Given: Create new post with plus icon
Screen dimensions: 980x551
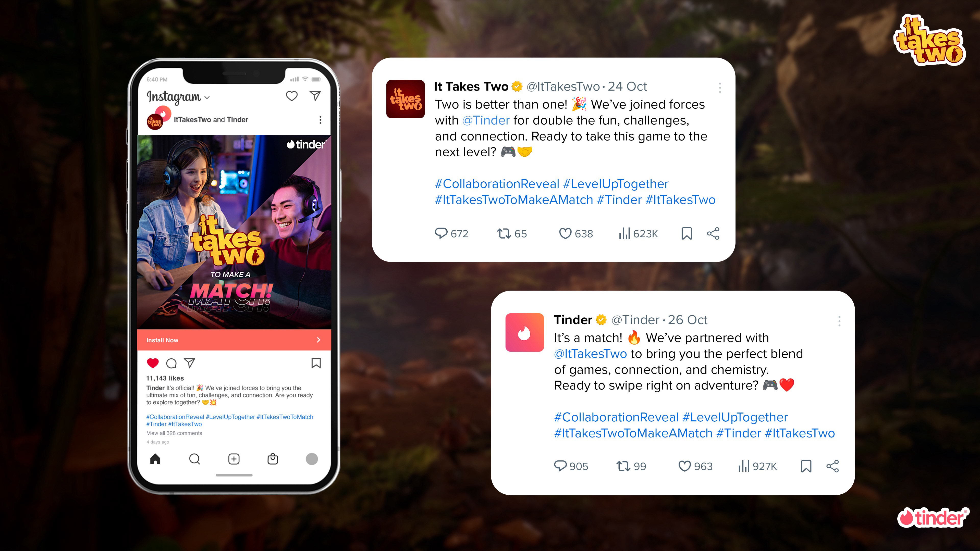Looking at the screenshot, I should click(x=234, y=459).
